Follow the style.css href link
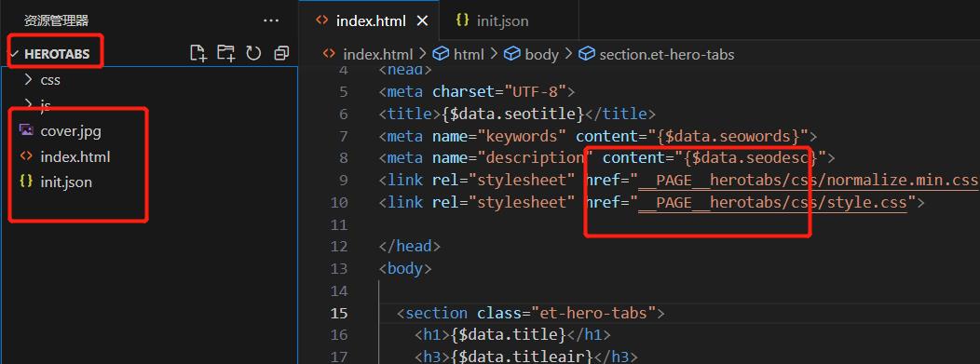The width and height of the screenshot is (980, 364). click(772, 202)
